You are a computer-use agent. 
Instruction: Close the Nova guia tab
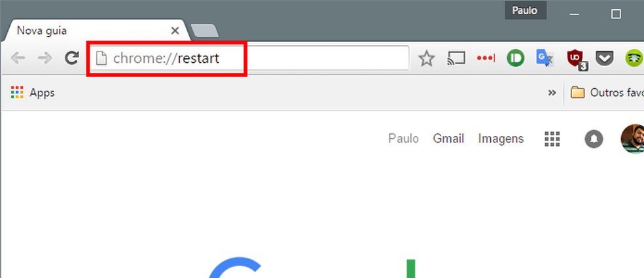click(x=175, y=31)
